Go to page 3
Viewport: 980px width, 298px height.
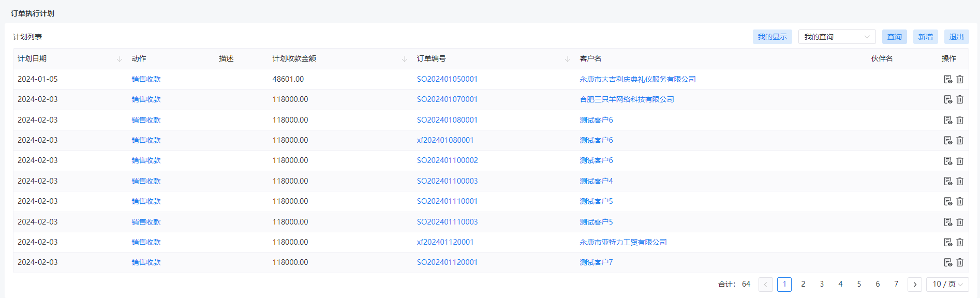pyautogui.click(x=822, y=284)
